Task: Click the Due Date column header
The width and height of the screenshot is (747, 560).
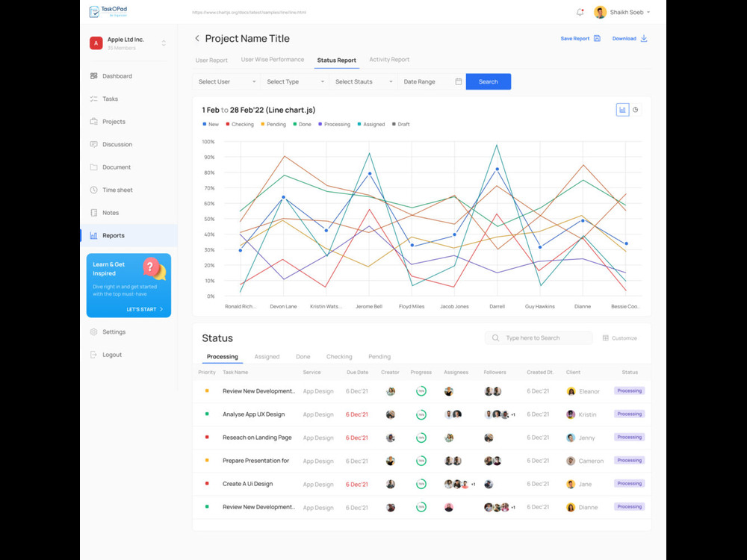Action: [x=357, y=373]
